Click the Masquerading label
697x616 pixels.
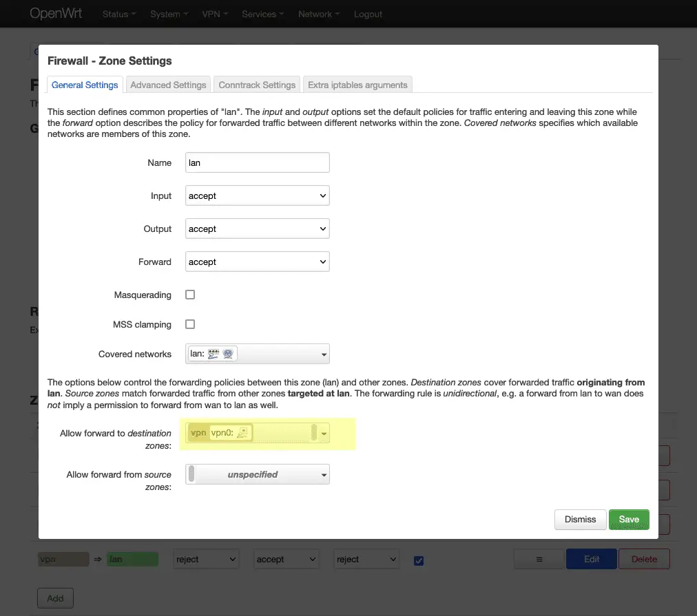coord(143,295)
